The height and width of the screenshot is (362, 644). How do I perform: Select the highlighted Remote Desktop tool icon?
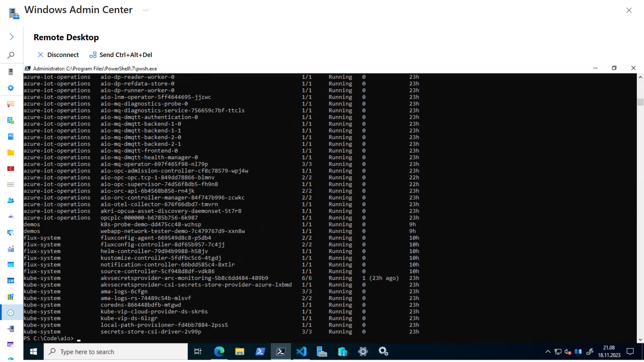11,313
